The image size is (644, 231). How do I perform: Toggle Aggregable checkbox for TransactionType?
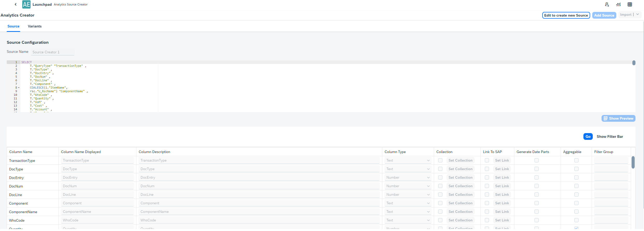click(x=576, y=161)
